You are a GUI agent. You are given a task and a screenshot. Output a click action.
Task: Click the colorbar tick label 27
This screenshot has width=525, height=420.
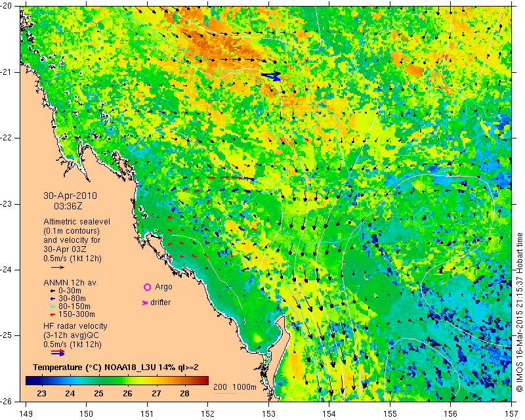click(156, 394)
